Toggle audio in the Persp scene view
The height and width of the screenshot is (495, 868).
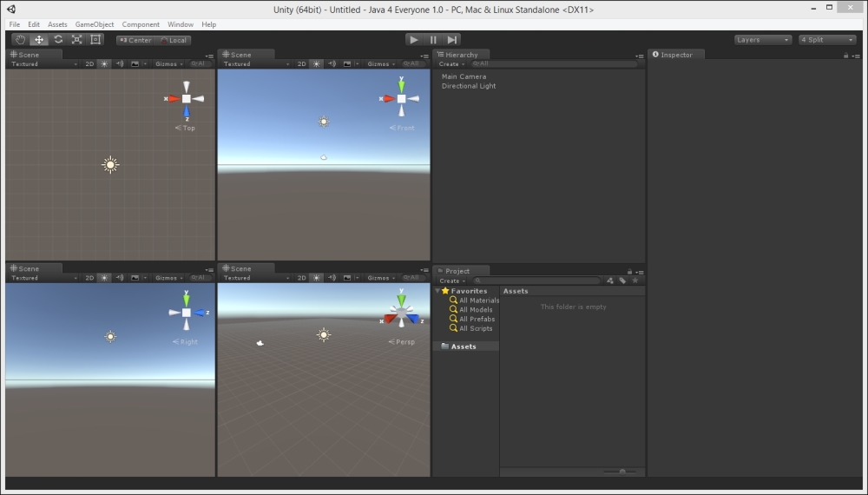pos(332,278)
